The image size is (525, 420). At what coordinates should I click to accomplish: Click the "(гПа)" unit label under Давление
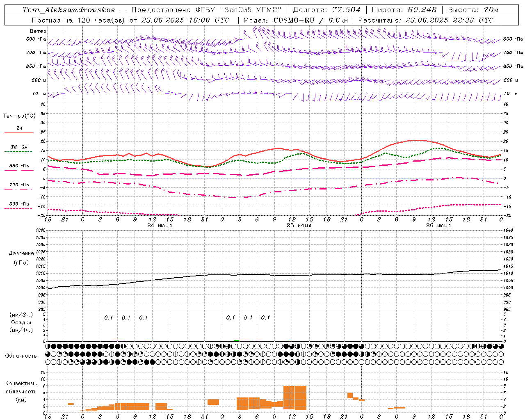pos(21,262)
